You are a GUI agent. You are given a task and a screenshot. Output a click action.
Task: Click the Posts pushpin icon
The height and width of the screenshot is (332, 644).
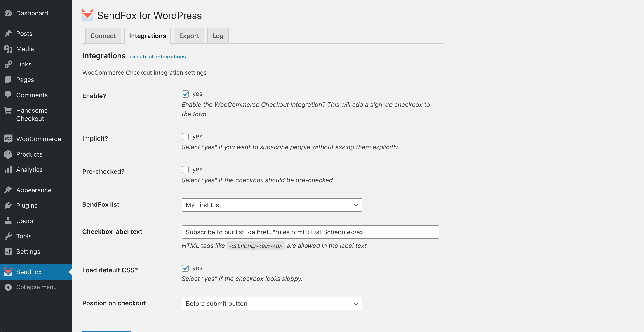pos(8,33)
